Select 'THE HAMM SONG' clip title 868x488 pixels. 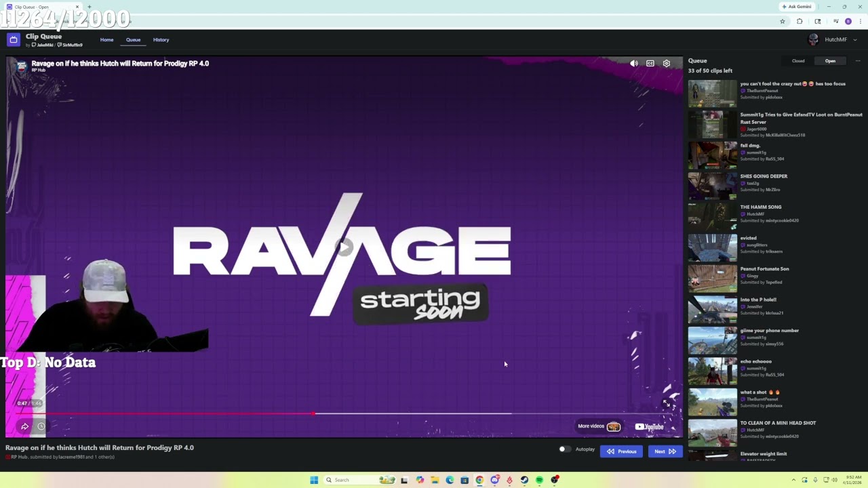761,207
